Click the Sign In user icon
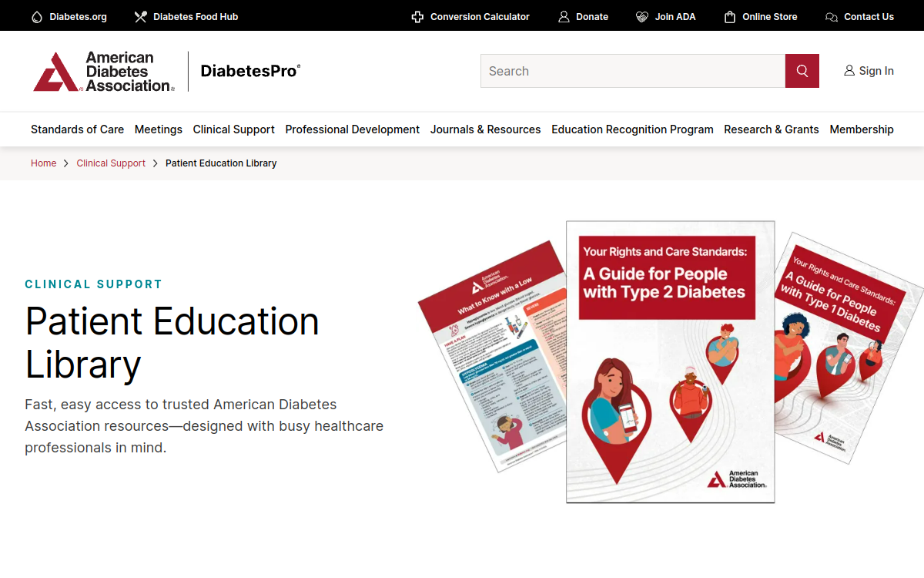The width and height of the screenshot is (924, 578). click(849, 71)
